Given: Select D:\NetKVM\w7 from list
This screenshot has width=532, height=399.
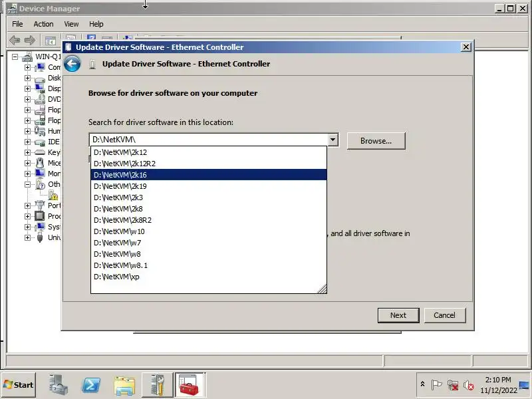Looking at the screenshot, I should click(x=209, y=243).
